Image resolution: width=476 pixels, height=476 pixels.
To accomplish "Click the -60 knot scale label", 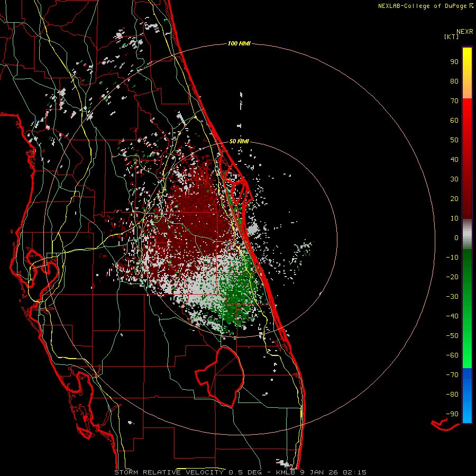I will click(x=452, y=355).
